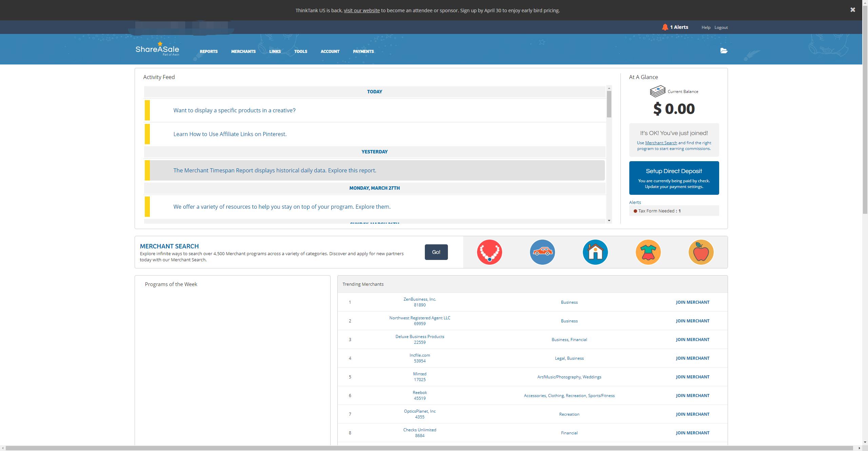This screenshot has height=451, width=868.
Task: Join merchant Incfile.com
Action: pos(693,358)
